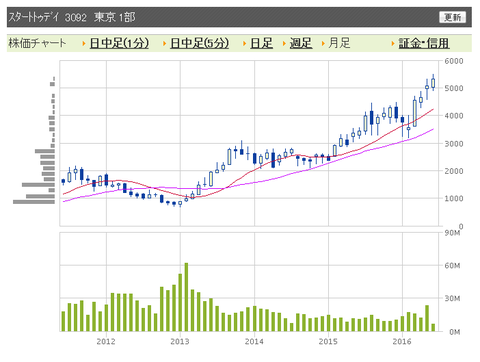Screen dimensions: 480x362
Task: Click the 更新 refresh button
Action: pyautogui.click(x=452, y=17)
